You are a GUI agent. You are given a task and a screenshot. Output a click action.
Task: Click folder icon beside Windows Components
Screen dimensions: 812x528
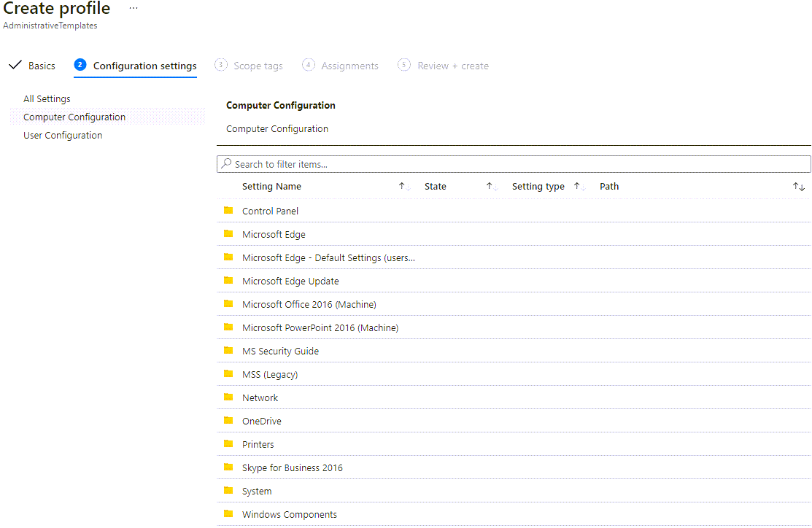[x=228, y=513]
